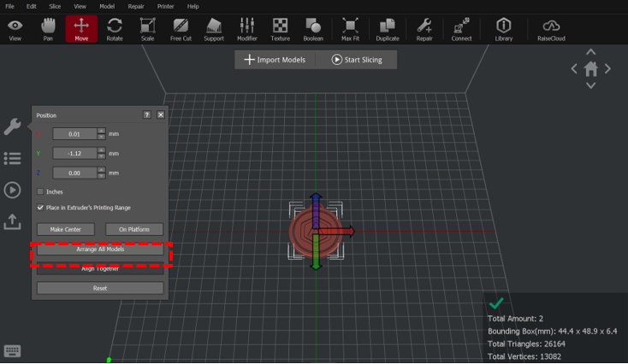Click the Make Center button
Image resolution: width=628 pixels, height=364 pixels.
point(65,230)
